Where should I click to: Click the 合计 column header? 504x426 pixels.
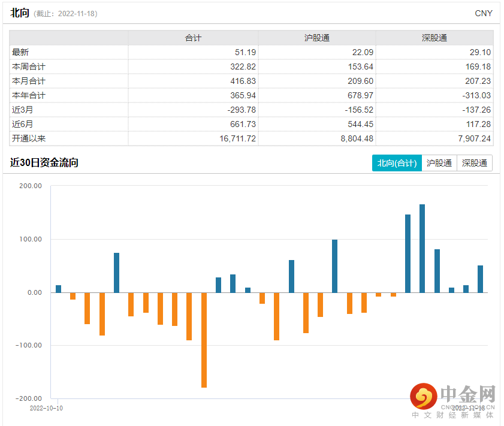(193, 38)
